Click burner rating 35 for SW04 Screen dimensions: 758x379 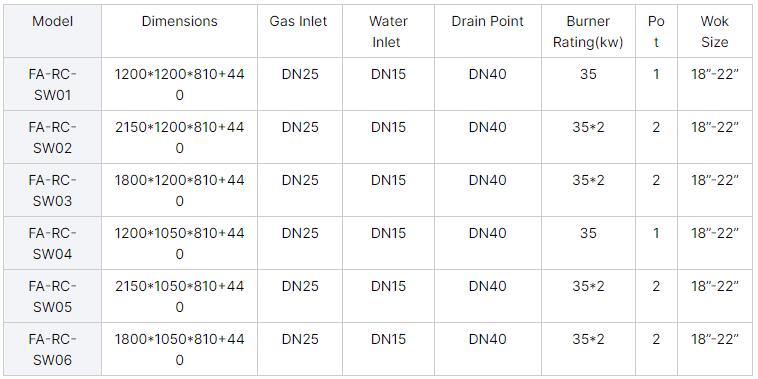coord(588,243)
